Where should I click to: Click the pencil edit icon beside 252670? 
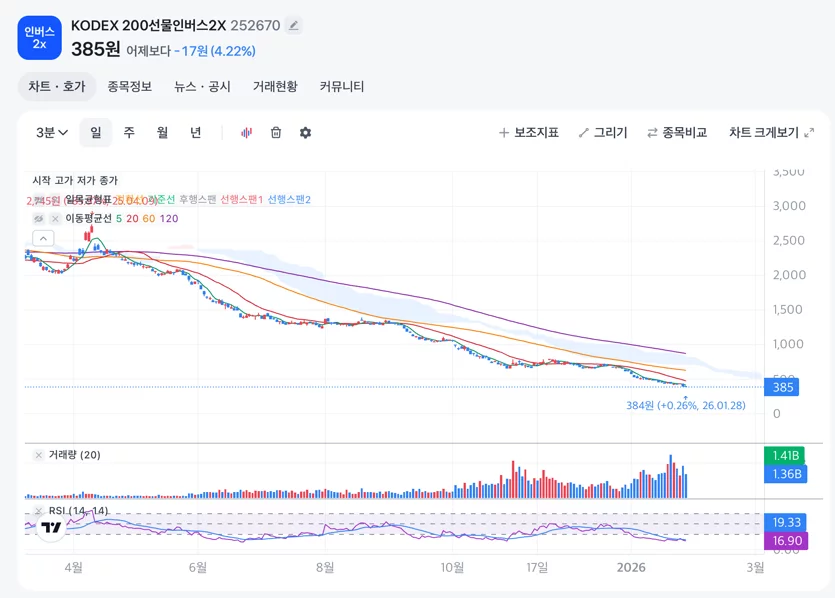[293, 25]
